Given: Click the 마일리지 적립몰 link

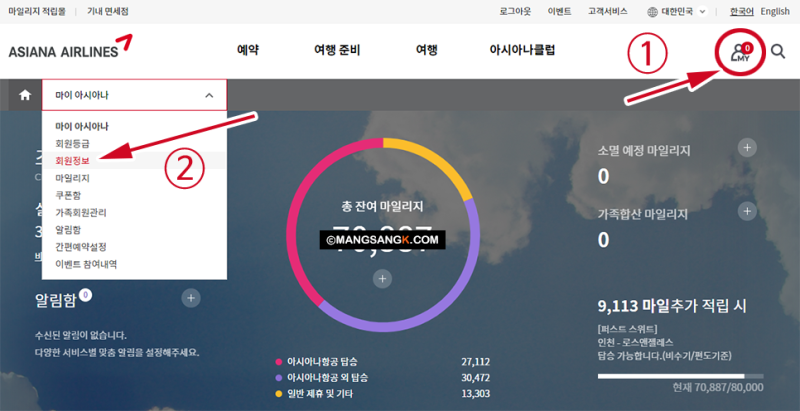Looking at the screenshot, I should pyautogui.click(x=37, y=12).
